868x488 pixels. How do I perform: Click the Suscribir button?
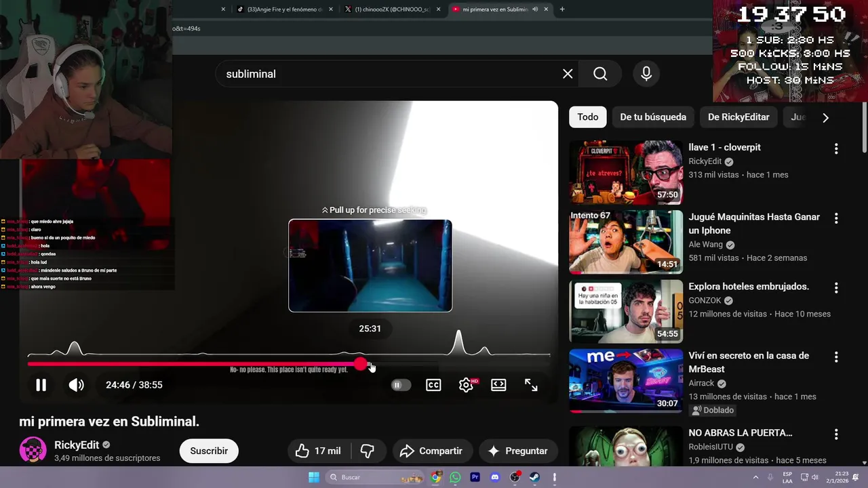209,451
